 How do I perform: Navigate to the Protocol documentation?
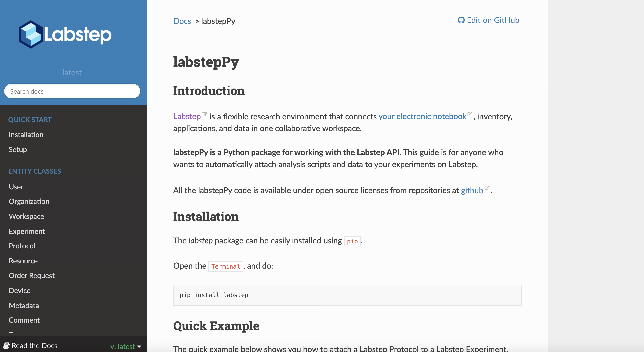22,246
